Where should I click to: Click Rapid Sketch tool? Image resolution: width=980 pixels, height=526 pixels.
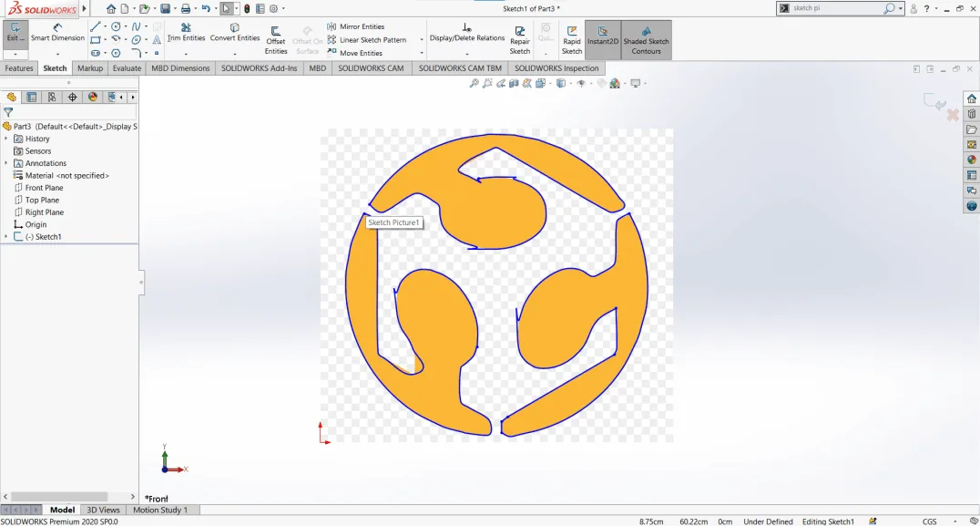571,41
